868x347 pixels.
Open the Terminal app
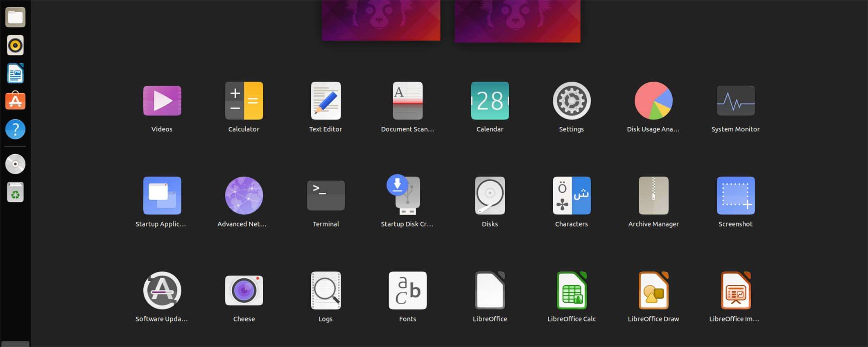[326, 196]
